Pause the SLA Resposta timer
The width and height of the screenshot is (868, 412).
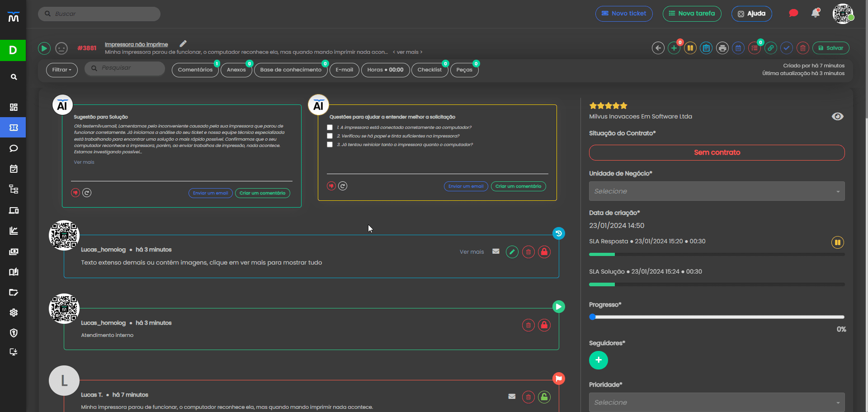pyautogui.click(x=838, y=242)
